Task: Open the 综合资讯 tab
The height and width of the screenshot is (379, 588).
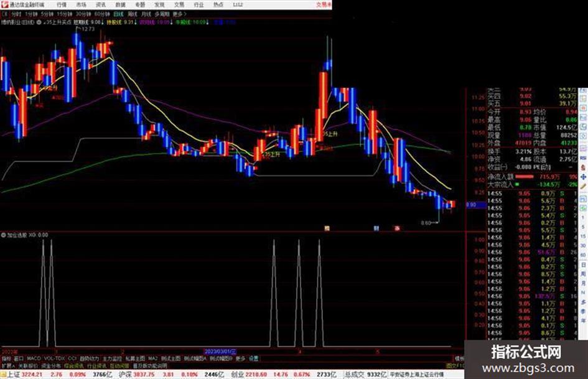Action: coord(74,366)
